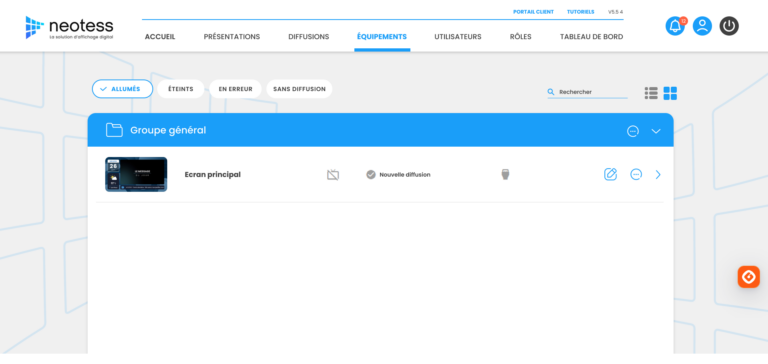Click the neotess logo
The height and width of the screenshot is (364, 768).
coord(69,27)
